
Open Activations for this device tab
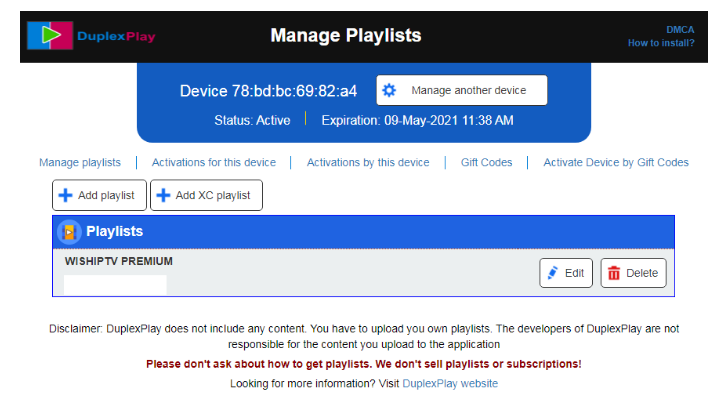click(x=214, y=162)
